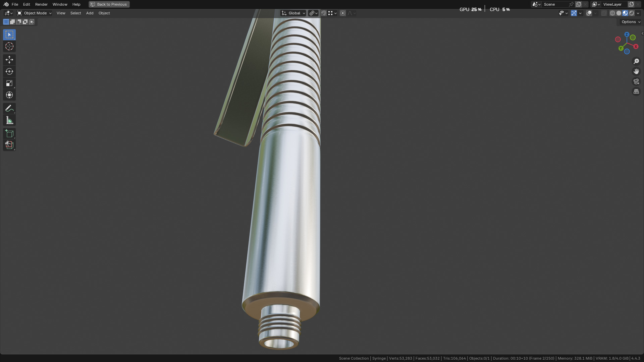
Task: Open the Help menu
Action: click(x=76, y=4)
